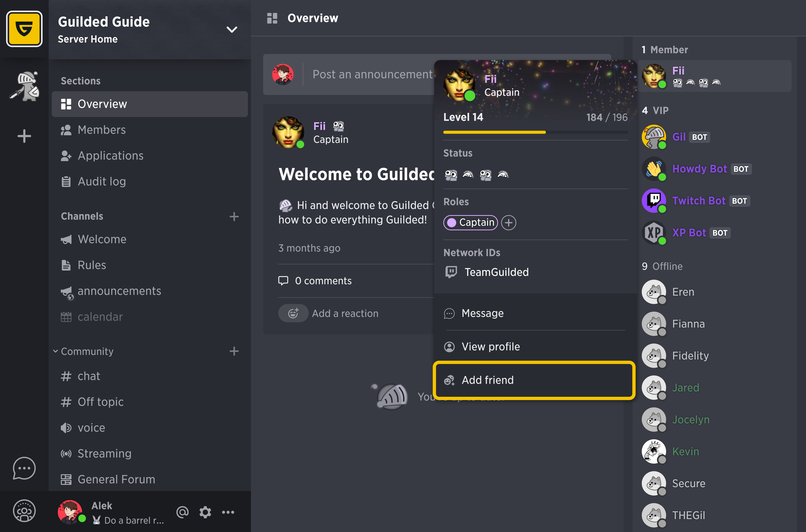The image size is (806, 532).
Task: Collapse the Community channel group
Action: click(x=55, y=351)
